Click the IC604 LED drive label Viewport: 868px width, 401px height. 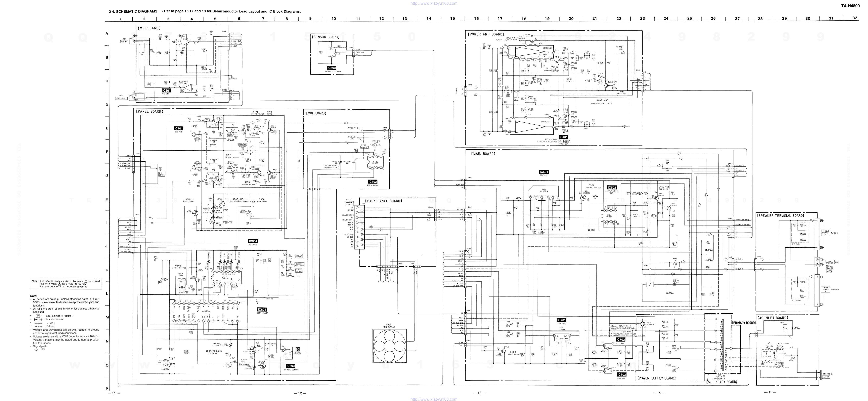pyautogui.click(x=253, y=241)
